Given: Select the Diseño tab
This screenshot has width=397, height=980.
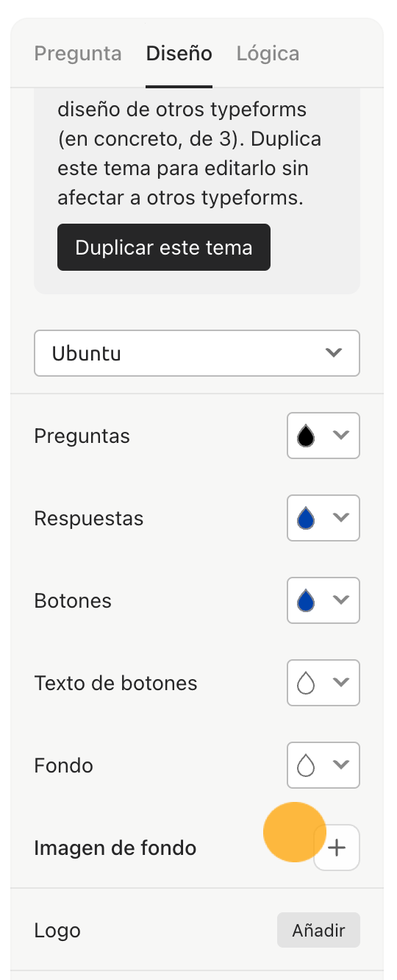Looking at the screenshot, I should pyautogui.click(x=179, y=54).
